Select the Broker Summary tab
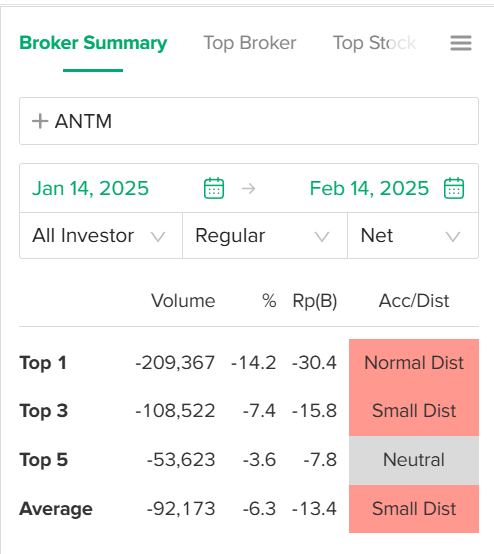This screenshot has width=494, height=554. pos(93,43)
